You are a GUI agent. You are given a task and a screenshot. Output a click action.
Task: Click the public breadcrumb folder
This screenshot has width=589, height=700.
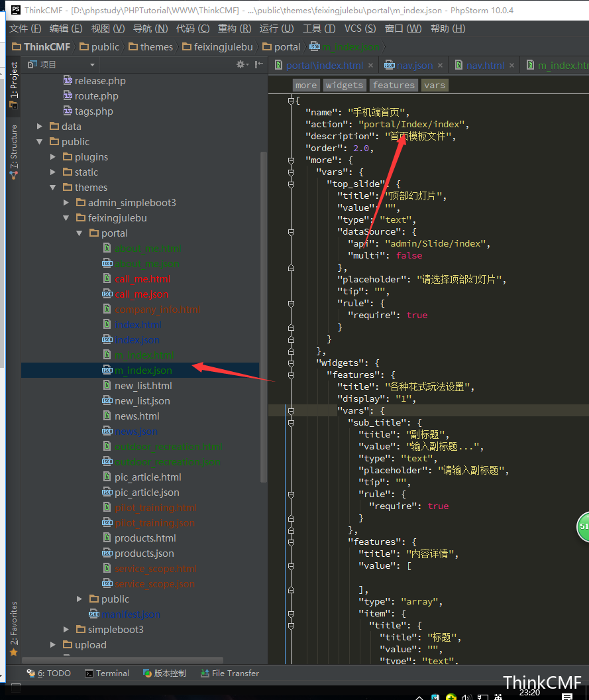tap(100, 47)
